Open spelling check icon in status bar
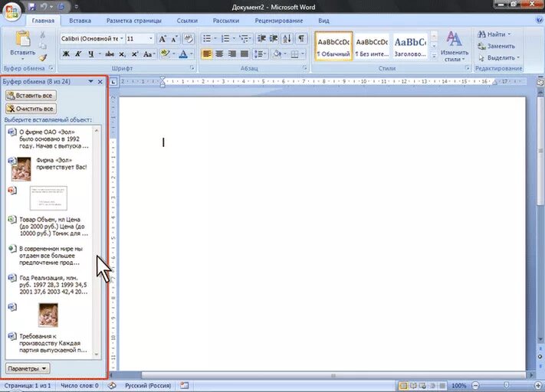 112,385
